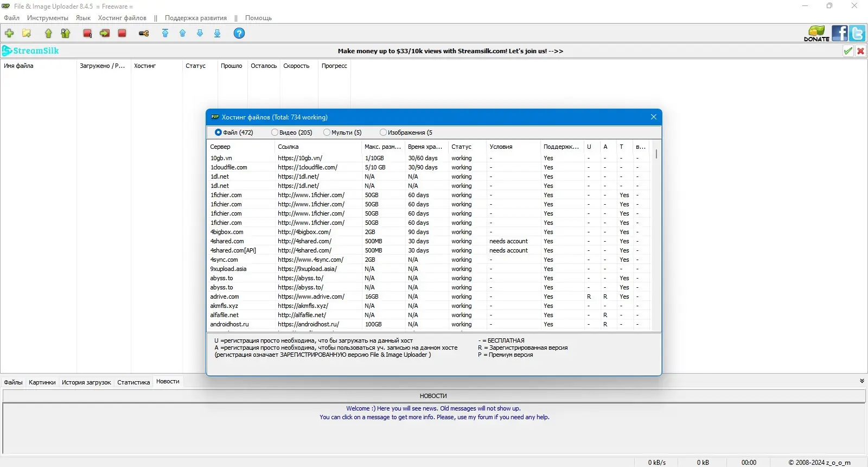Click the https://www.4sync.com/ link cell
Viewport: 868px width, 467px height.
pyautogui.click(x=310, y=260)
